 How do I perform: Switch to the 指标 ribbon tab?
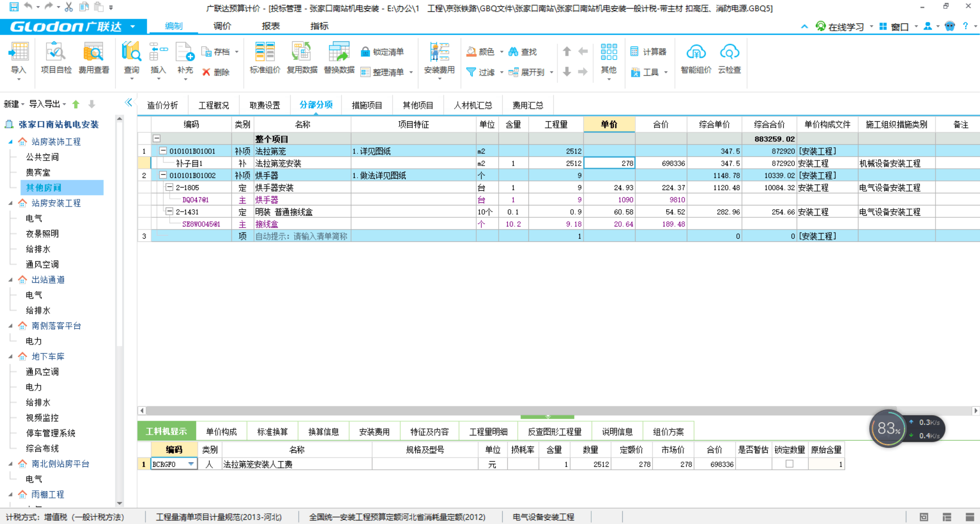(x=319, y=26)
